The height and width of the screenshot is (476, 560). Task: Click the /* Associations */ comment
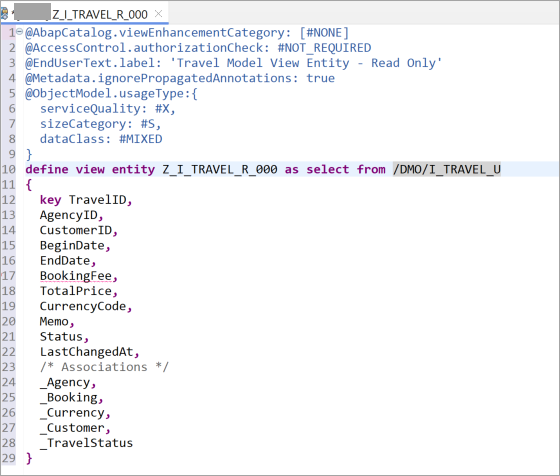pyautogui.click(x=104, y=367)
